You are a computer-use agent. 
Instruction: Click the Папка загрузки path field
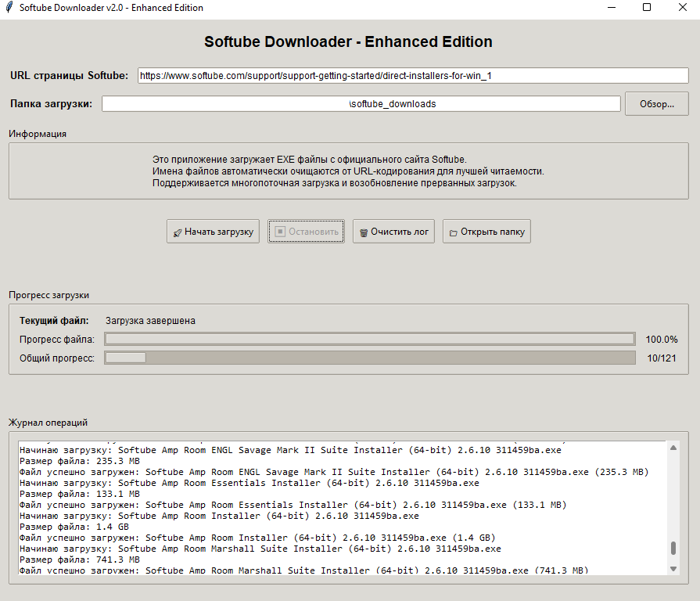point(361,103)
